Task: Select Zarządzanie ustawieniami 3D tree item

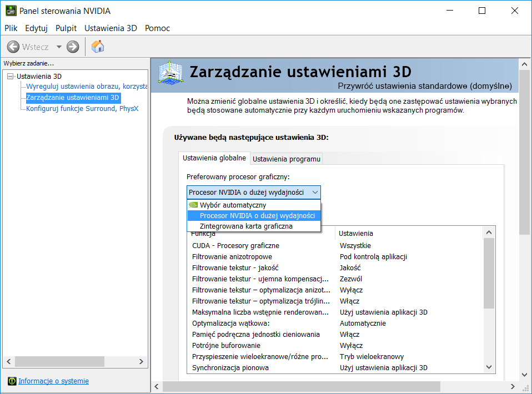Action: (73, 98)
